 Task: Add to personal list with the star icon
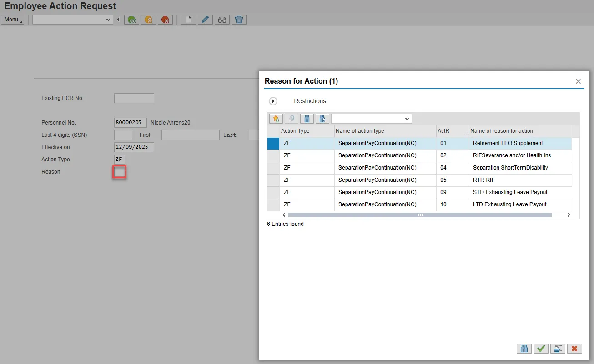coord(276,119)
